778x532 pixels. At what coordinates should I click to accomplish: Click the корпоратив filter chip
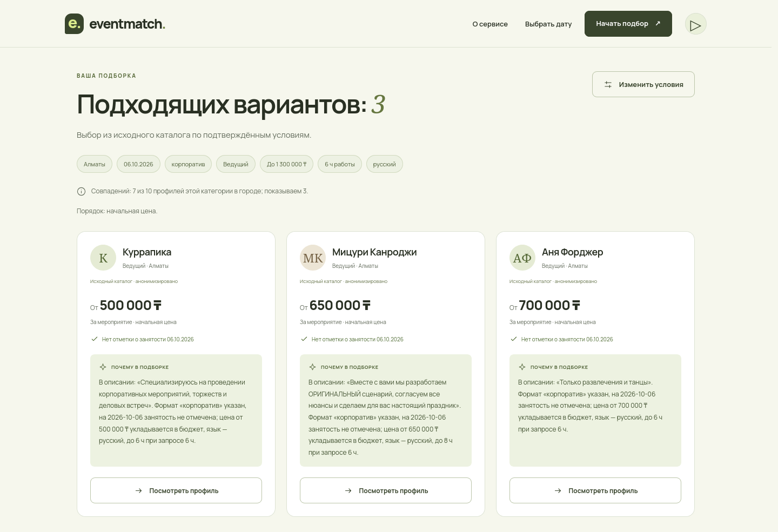tap(188, 164)
